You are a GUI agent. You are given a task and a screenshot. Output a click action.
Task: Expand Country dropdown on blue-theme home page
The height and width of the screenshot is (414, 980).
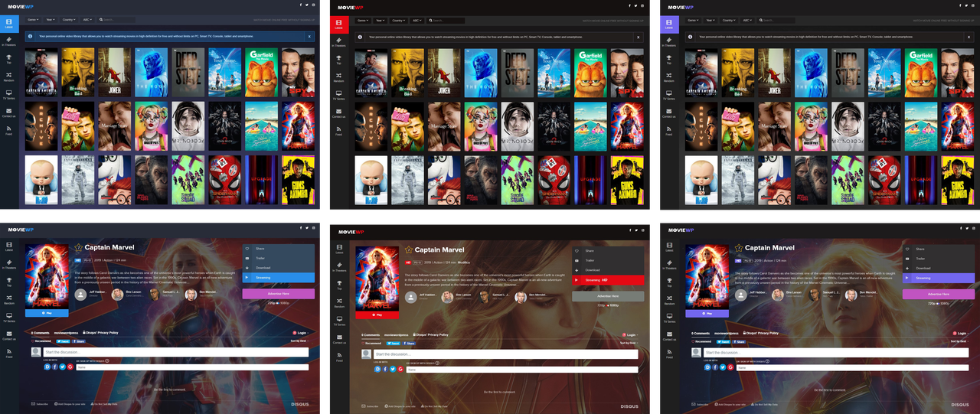(x=69, y=20)
